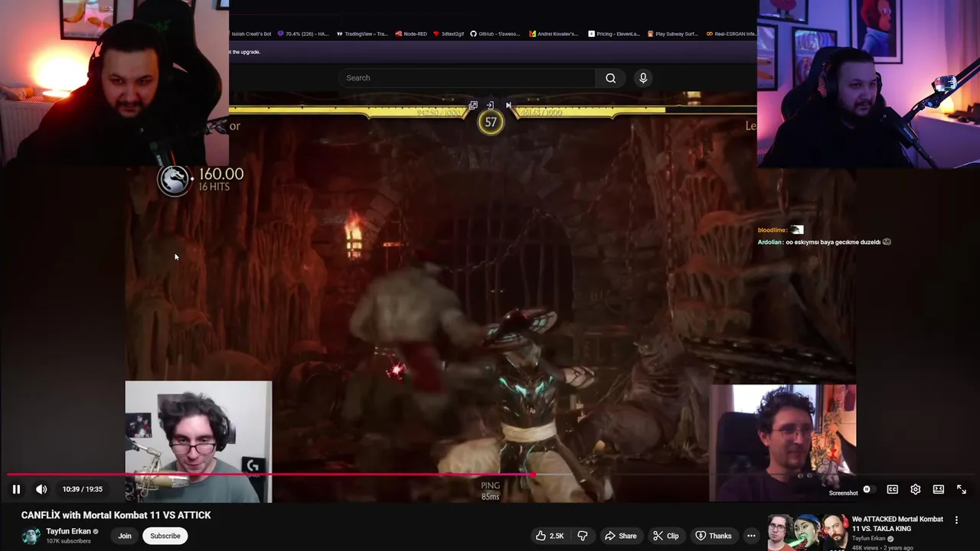Focus the YouTube Search field

467,77
